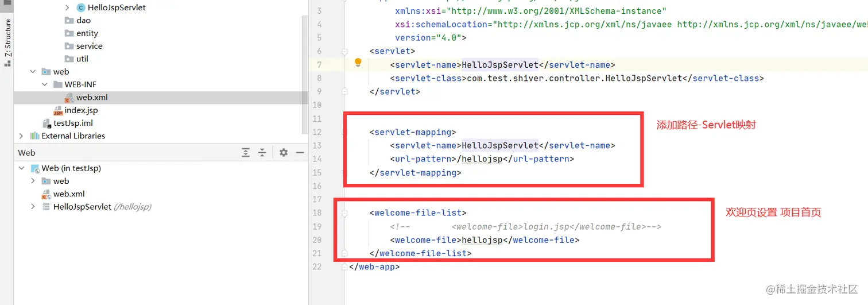
Task: Click the service package folder icon
Action: 69,46
